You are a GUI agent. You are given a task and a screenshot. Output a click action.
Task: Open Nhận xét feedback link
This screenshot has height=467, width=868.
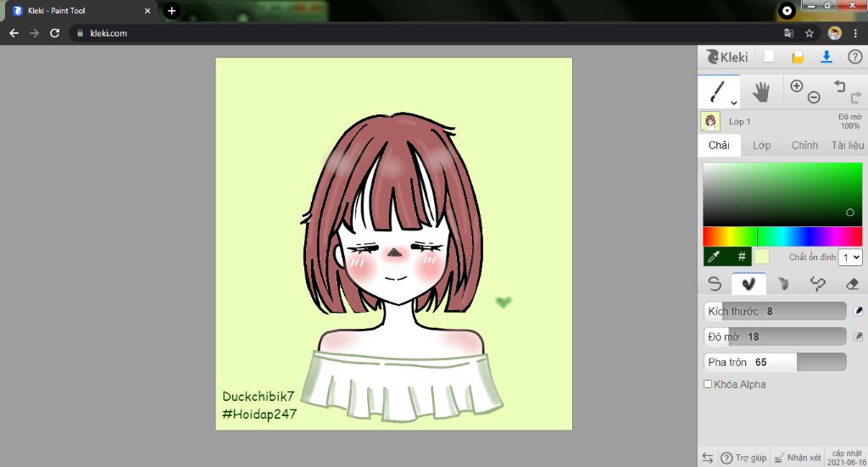point(797,458)
